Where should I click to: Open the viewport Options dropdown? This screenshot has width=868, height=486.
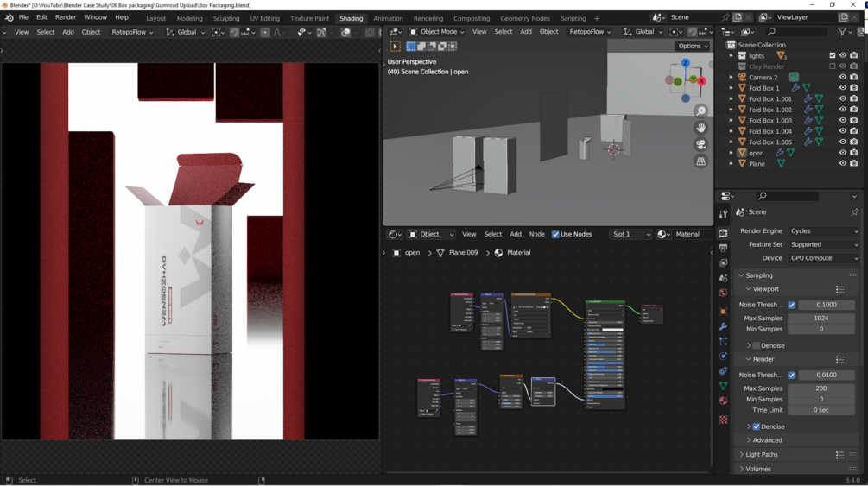(692, 47)
